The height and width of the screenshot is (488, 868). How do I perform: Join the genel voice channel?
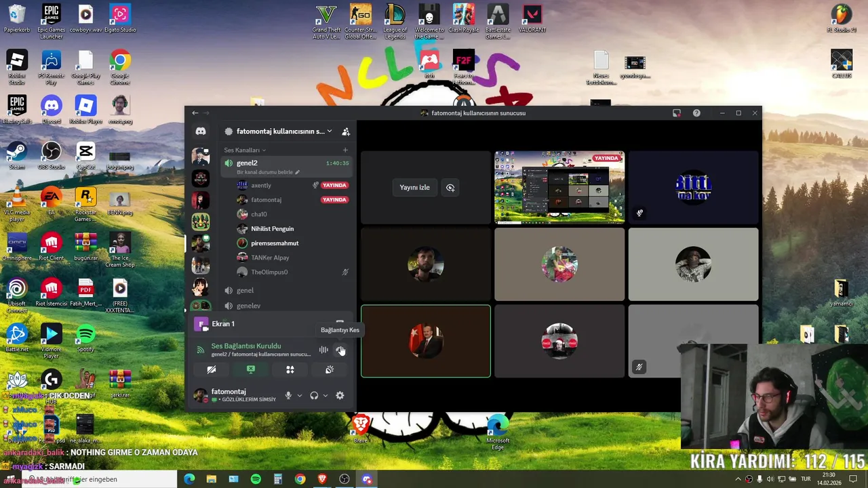pos(287,290)
